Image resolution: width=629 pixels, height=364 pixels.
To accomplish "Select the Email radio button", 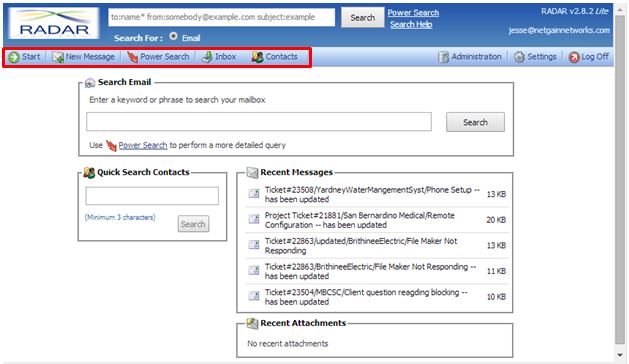I will pyautogui.click(x=173, y=37).
